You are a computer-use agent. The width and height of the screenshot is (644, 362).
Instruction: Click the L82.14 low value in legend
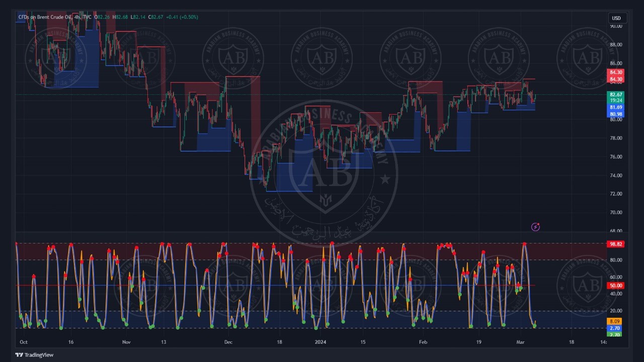(138, 17)
